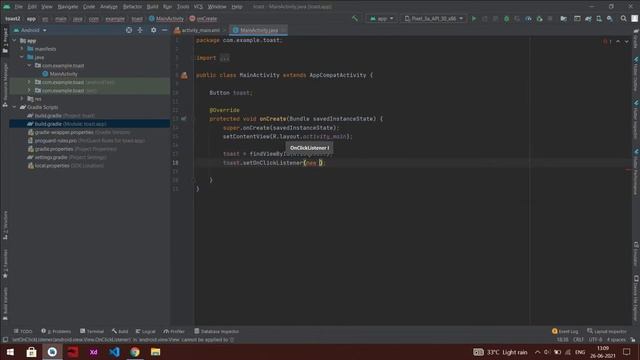
Task: Jump to next highlighted error arrow
Action: [x=627, y=42]
